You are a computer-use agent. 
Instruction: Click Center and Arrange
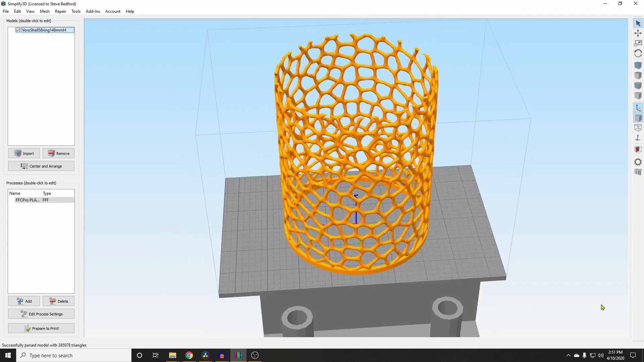coord(41,166)
